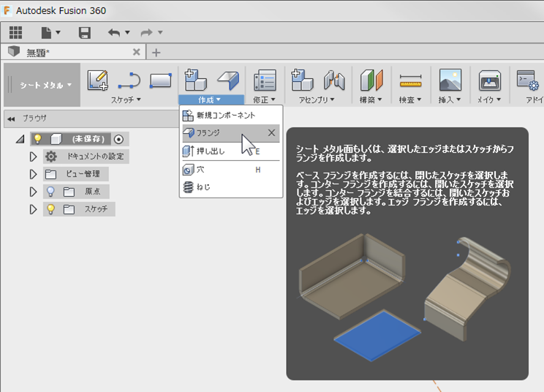
Task: Choose ねじ from the create menu
Action: tap(231, 187)
